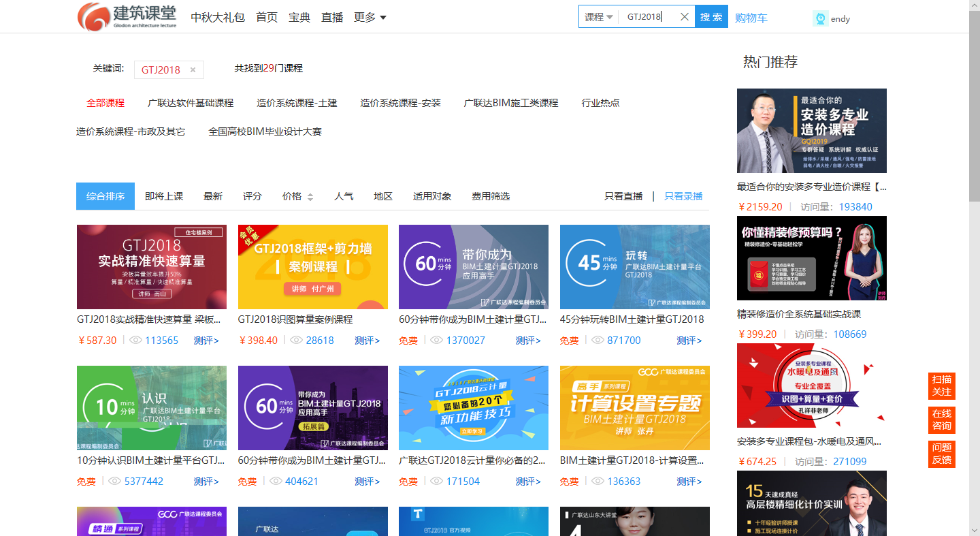Sort results by 评分
Screen dimensions: 980x536
pos(252,196)
